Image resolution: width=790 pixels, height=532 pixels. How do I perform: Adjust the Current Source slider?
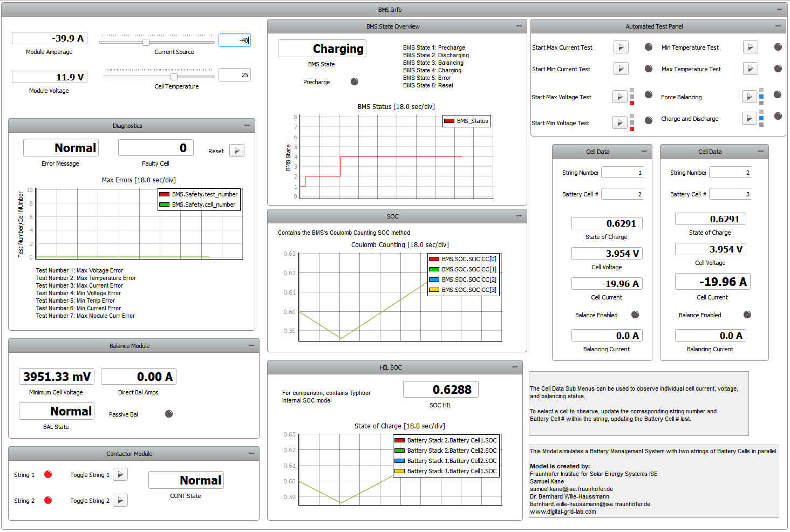146,42
